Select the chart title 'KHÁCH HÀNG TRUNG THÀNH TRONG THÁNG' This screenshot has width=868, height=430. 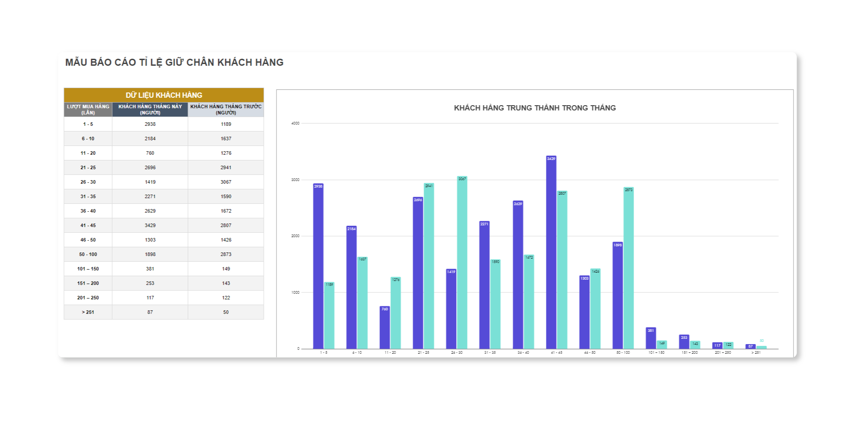click(535, 108)
